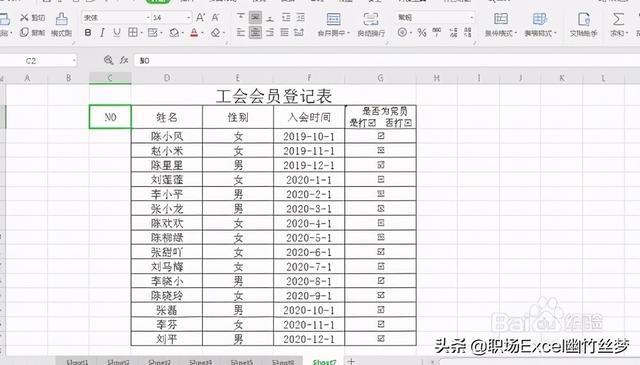
Task: Click the Cut (剪切) button
Action: [x=32, y=18]
